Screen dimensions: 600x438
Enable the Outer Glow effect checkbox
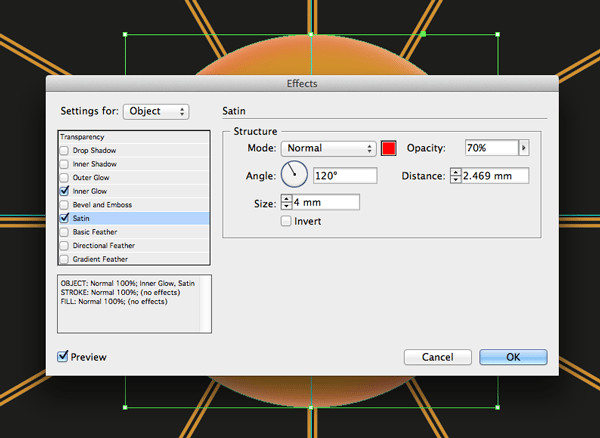[65, 177]
